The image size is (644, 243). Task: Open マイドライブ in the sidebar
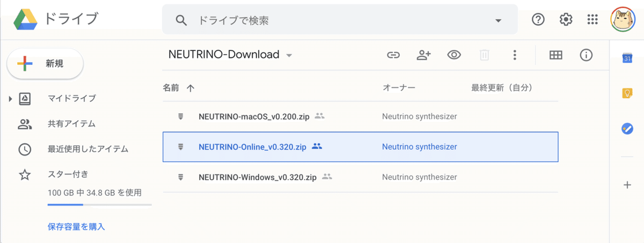click(71, 98)
